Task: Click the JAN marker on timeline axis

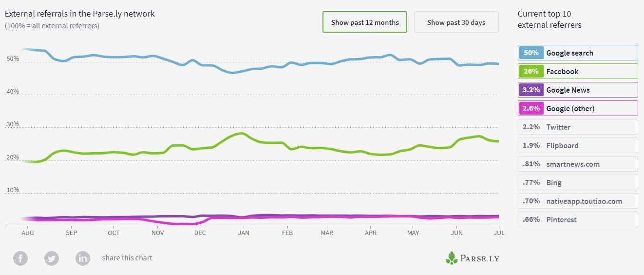Action: pos(244,233)
